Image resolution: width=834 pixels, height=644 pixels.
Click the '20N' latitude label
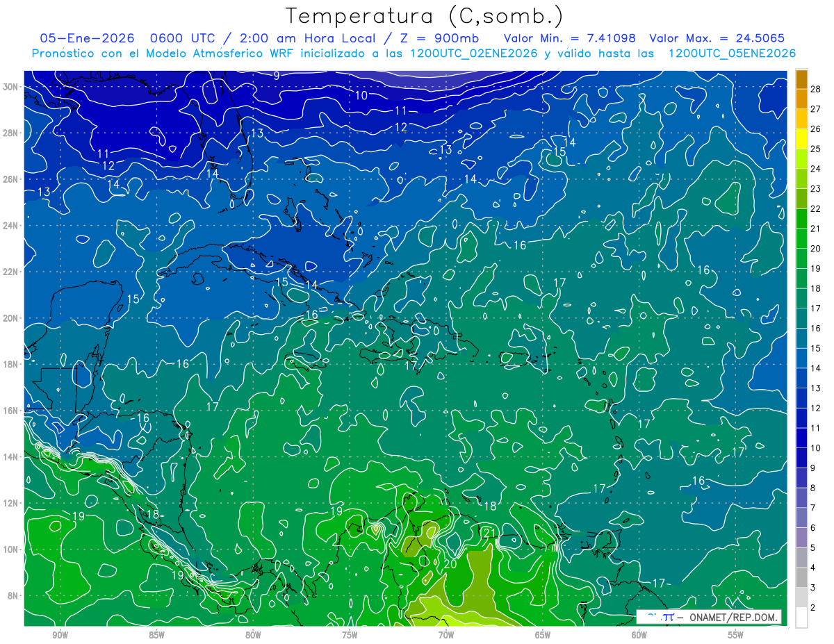pyautogui.click(x=10, y=318)
